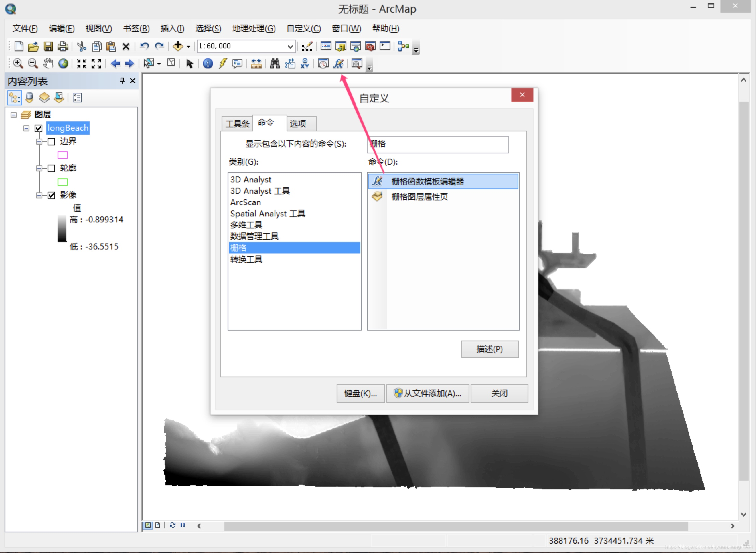
Task: Open the 地理处理(G) menu
Action: coord(253,29)
